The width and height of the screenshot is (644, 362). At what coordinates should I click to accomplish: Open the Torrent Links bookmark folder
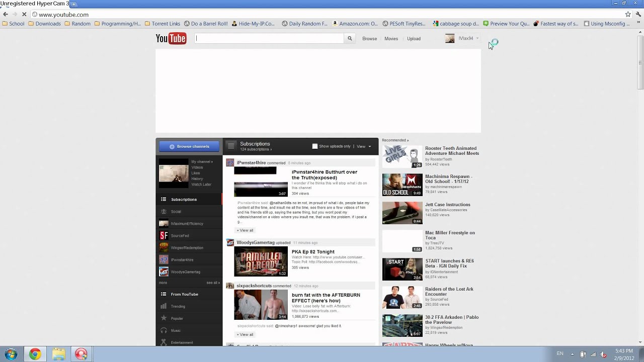pos(162,24)
